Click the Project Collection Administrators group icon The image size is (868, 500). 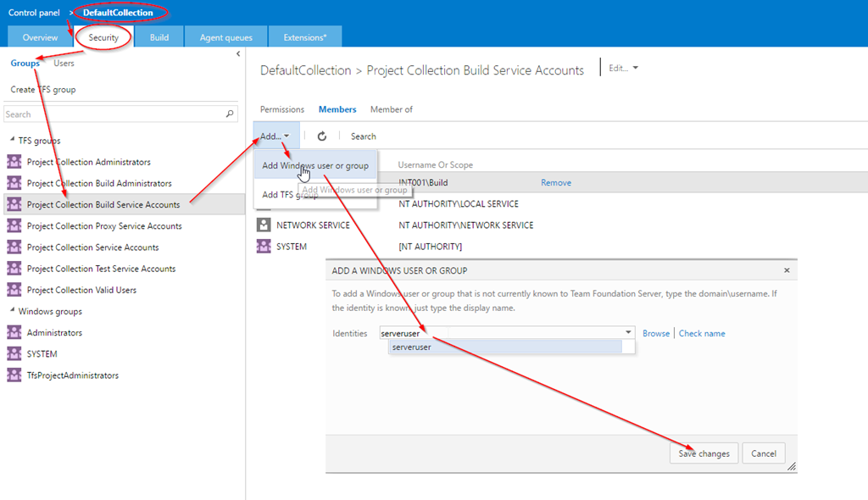point(14,162)
